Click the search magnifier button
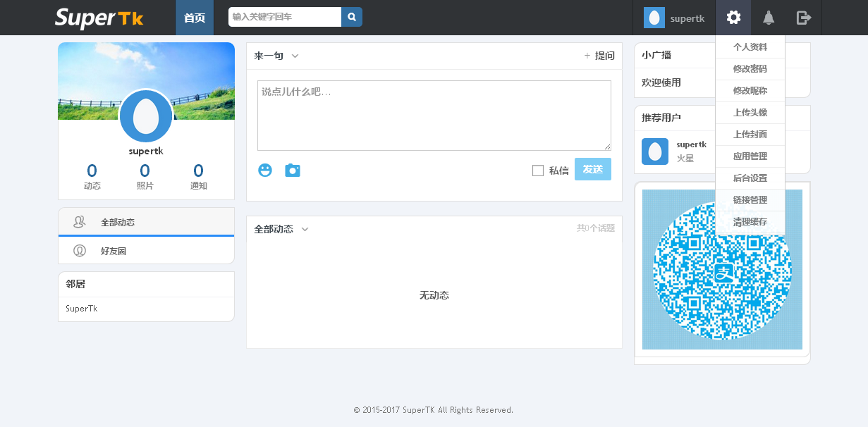Screen dimensions: 868x427 pyautogui.click(x=351, y=17)
